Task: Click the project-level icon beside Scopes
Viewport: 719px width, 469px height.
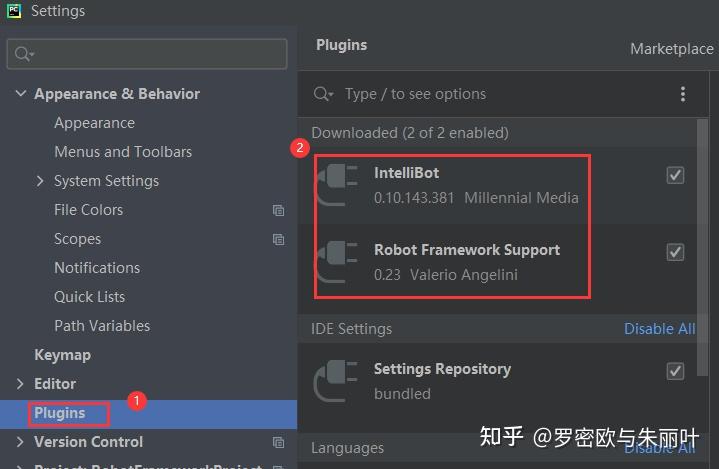Action: [x=278, y=239]
